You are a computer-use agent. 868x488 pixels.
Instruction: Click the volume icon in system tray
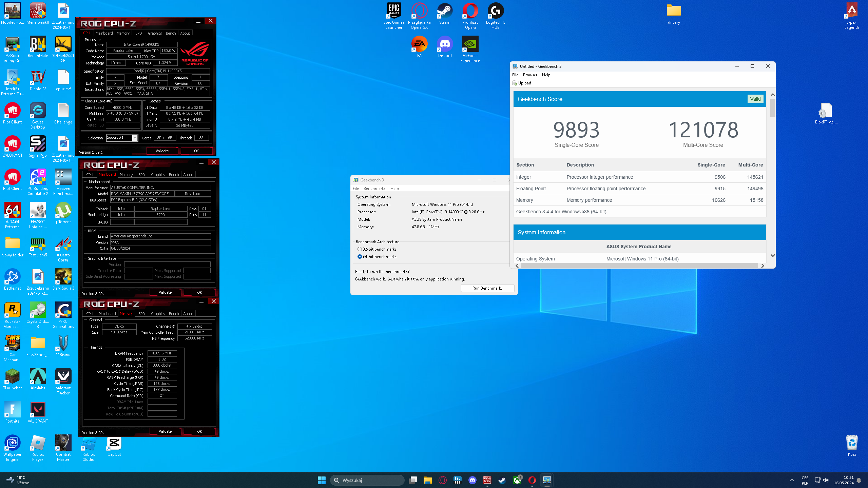point(826,480)
